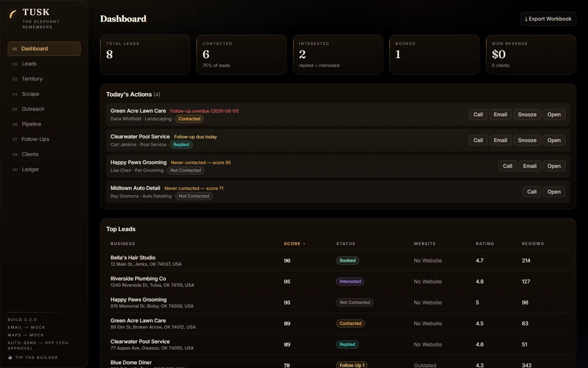Switch to the Pipeline view
Image resolution: width=588 pixels, height=368 pixels.
pos(44,124)
